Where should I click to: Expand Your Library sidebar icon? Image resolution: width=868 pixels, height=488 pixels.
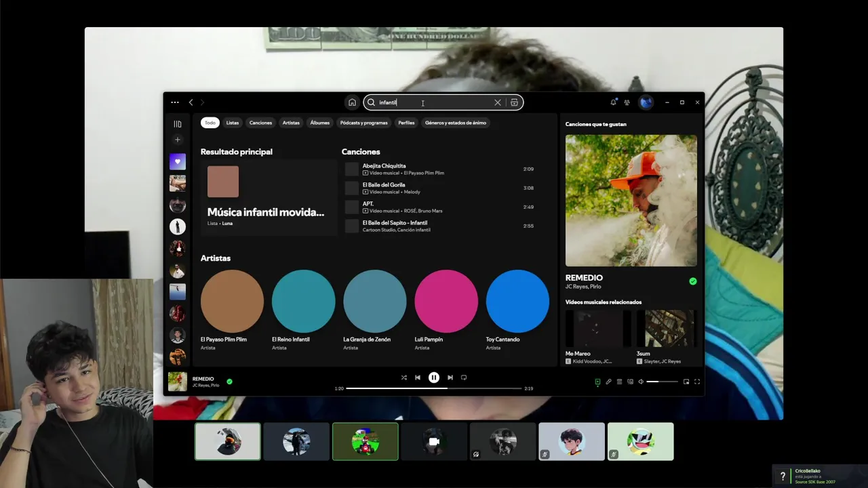178,124
